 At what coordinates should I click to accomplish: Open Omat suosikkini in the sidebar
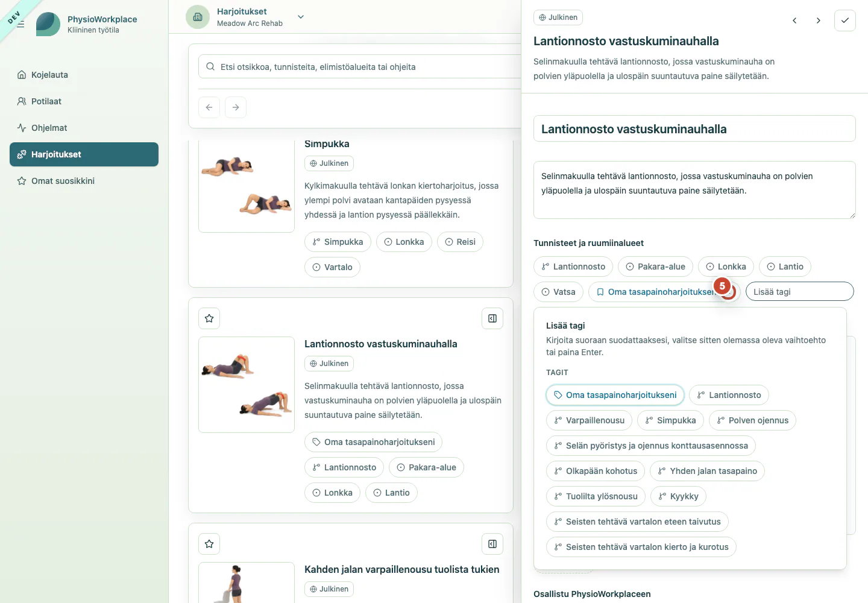[84, 181]
